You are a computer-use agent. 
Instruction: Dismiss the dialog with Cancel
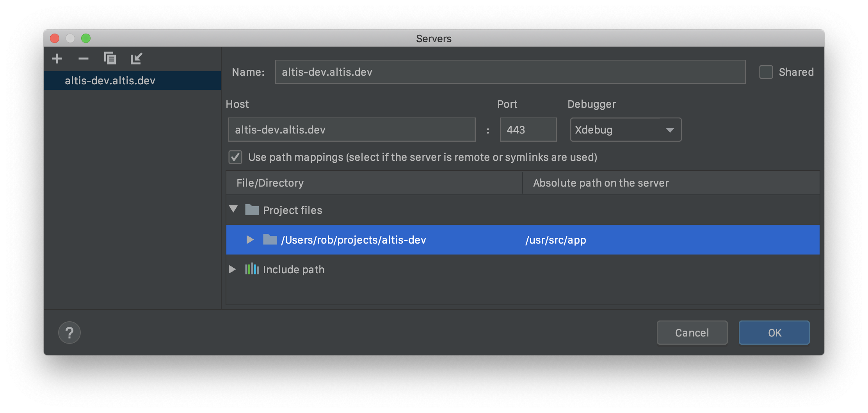692,332
